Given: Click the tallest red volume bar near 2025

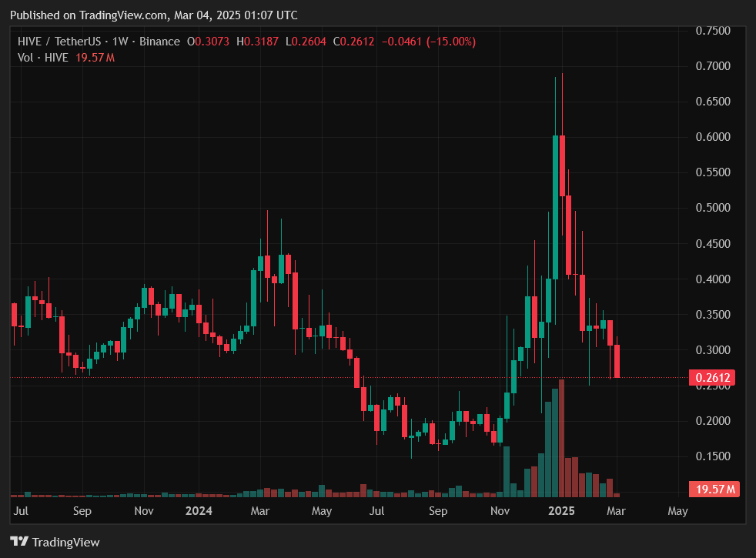Looking at the screenshot, I should tap(562, 438).
